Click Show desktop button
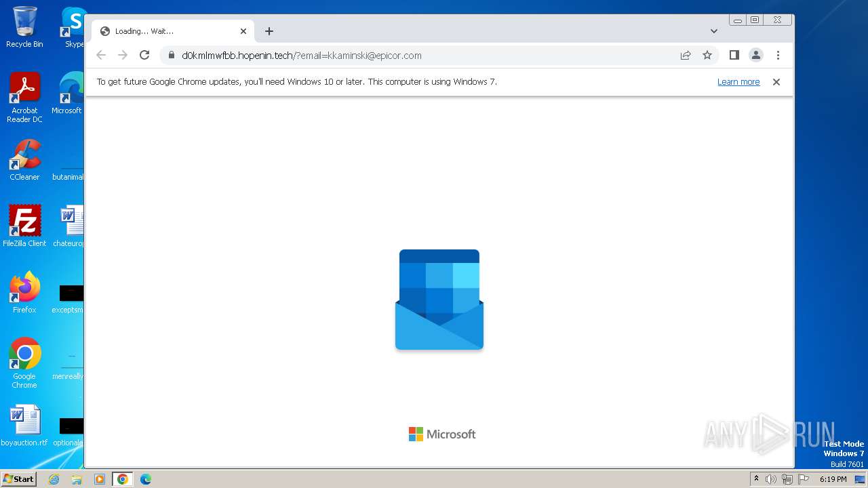Viewport: 868px width, 488px height. point(861,479)
